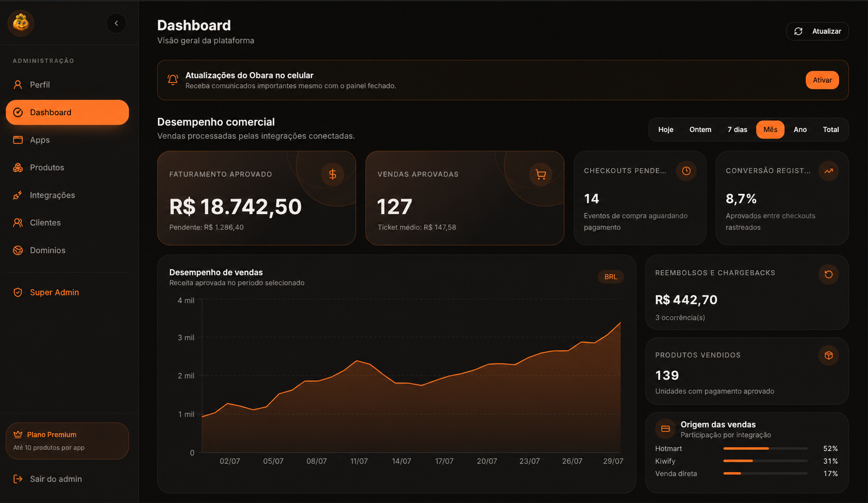Click the clock icon on Checkouts Pendentes
Screen dimensions: 868x503
point(686,171)
